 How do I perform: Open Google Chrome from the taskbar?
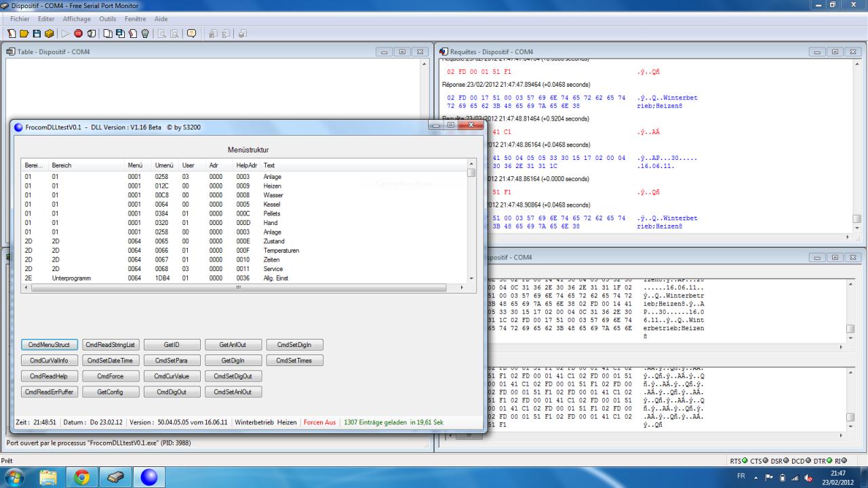coord(82,477)
